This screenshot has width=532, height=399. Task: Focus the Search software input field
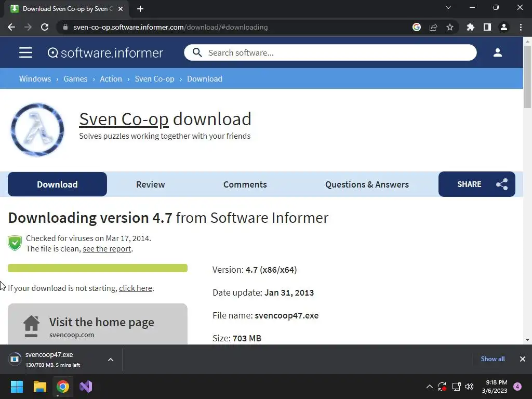(x=330, y=52)
